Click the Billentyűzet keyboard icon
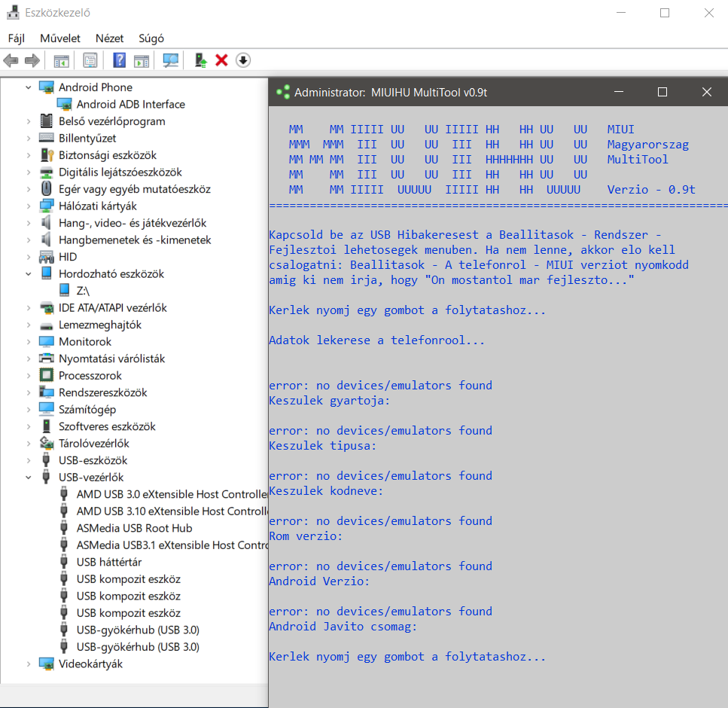This screenshot has width=728, height=708. click(47, 138)
